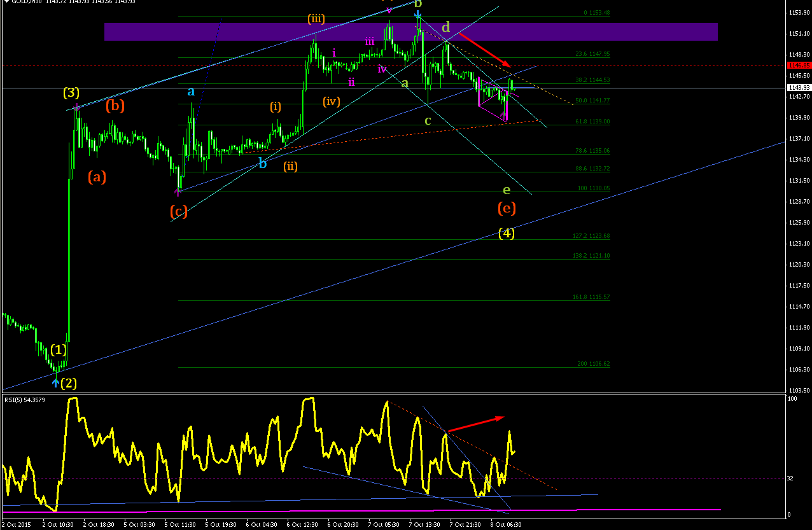Screen dimensions: 812x530
Task: Click the green 'c' wave label
Action: tap(428, 120)
